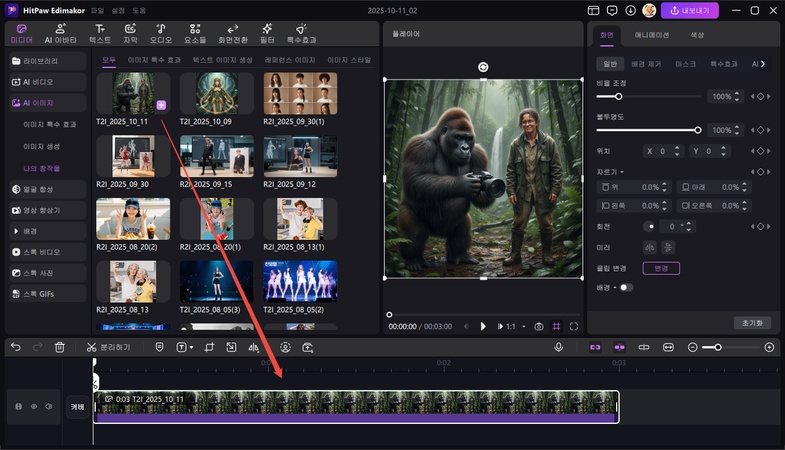Switch to the 애니메이션 tab

[x=651, y=35]
